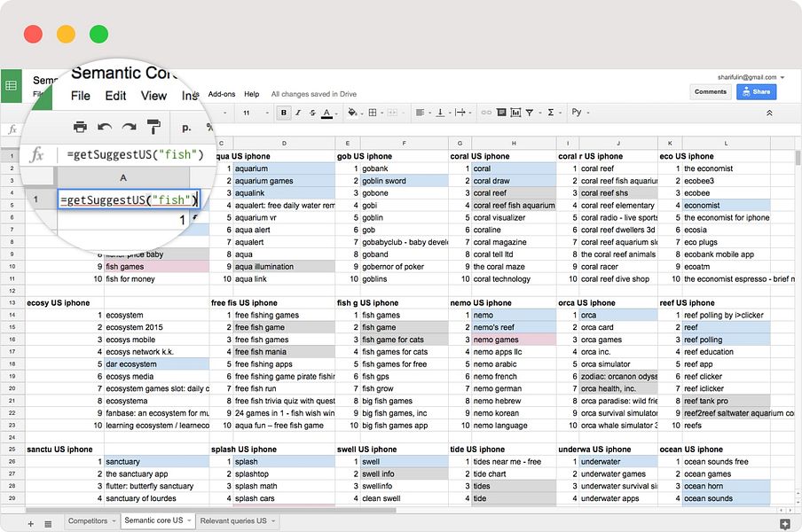Screen dimensions: 802x532
Task: Click the undo arrow icon
Action: point(105,127)
